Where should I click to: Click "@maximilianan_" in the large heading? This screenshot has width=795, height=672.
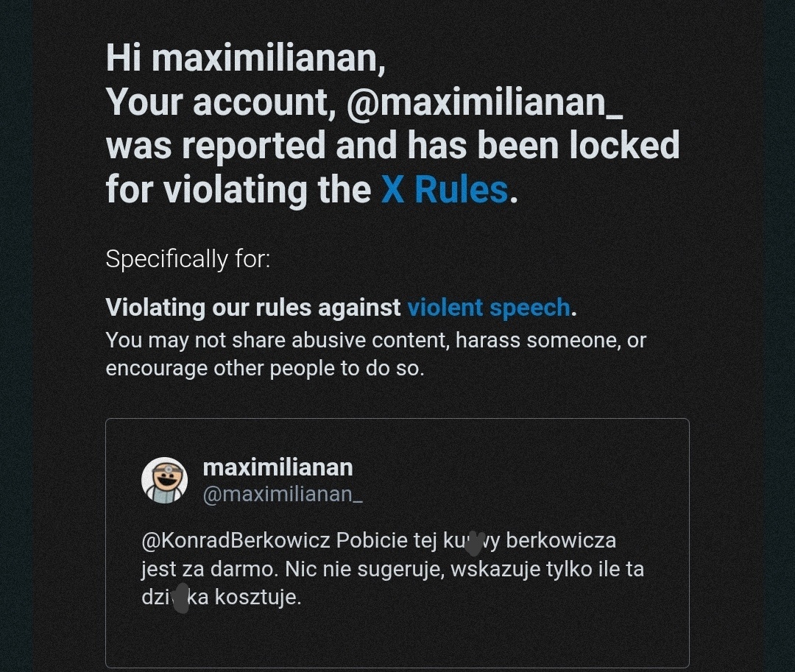(x=484, y=102)
